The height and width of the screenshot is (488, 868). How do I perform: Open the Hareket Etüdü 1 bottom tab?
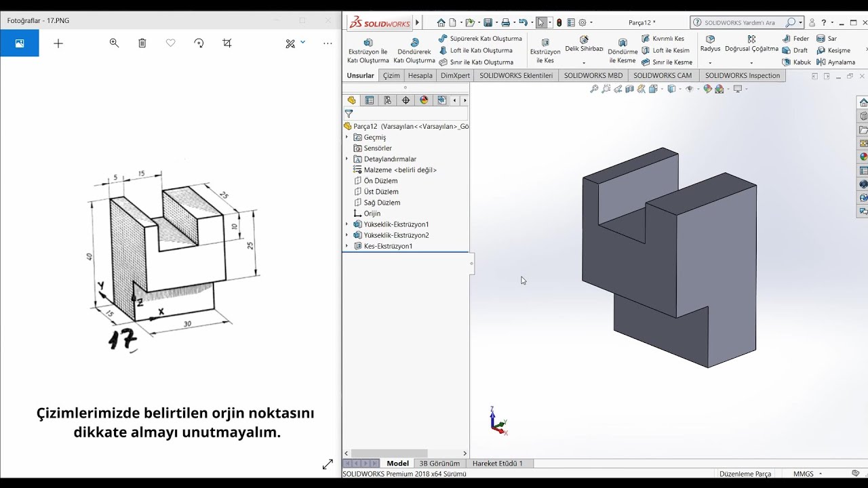(x=498, y=464)
